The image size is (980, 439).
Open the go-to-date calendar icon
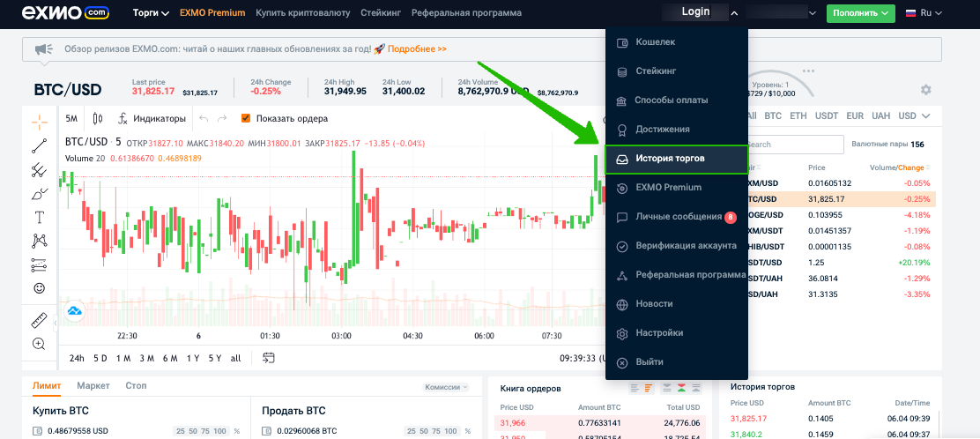pyautogui.click(x=269, y=358)
